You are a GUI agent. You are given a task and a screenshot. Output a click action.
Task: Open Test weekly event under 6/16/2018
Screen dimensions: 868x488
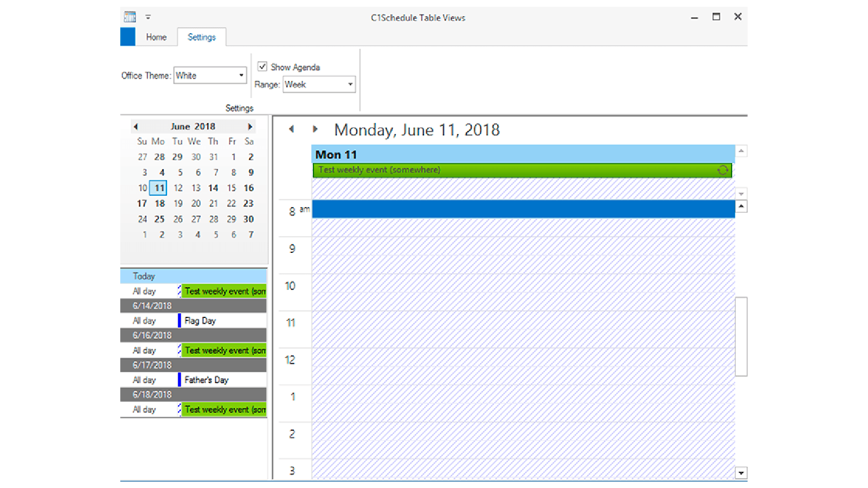tap(224, 351)
